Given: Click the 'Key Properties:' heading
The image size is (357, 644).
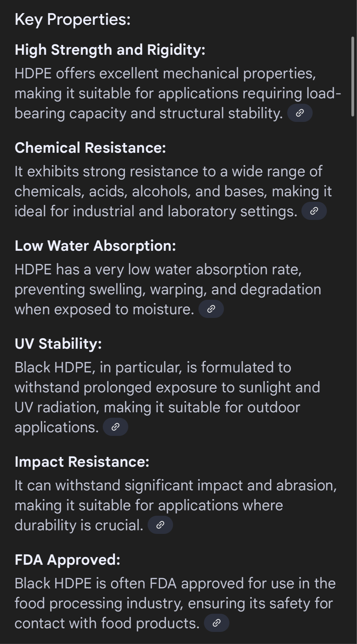Looking at the screenshot, I should [x=73, y=20].
